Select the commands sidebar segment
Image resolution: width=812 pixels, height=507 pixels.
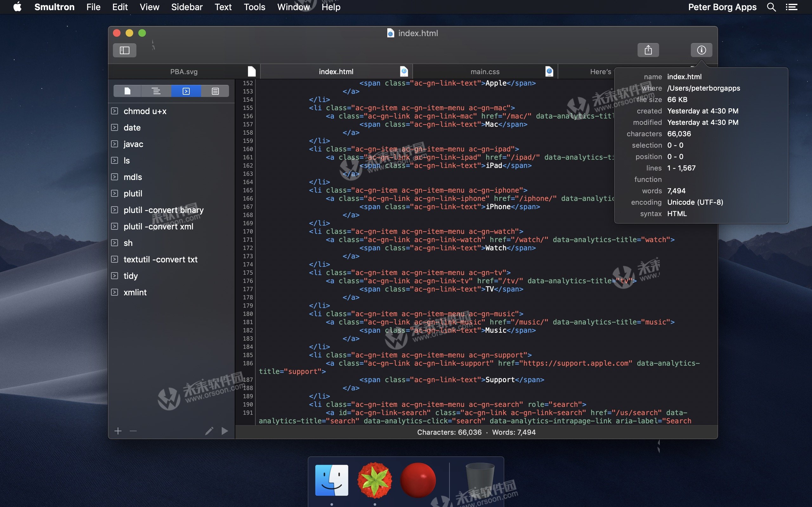pyautogui.click(x=186, y=91)
